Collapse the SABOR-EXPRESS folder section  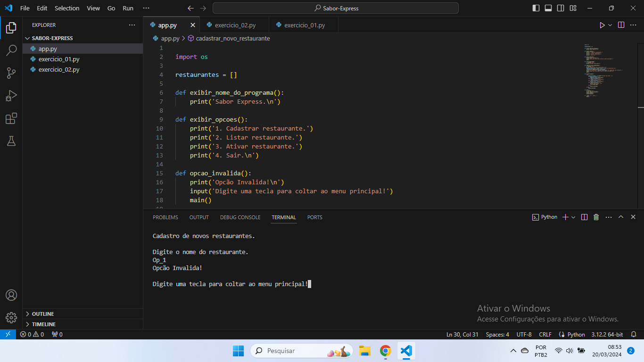pyautogui.click(x=83, y=38)
